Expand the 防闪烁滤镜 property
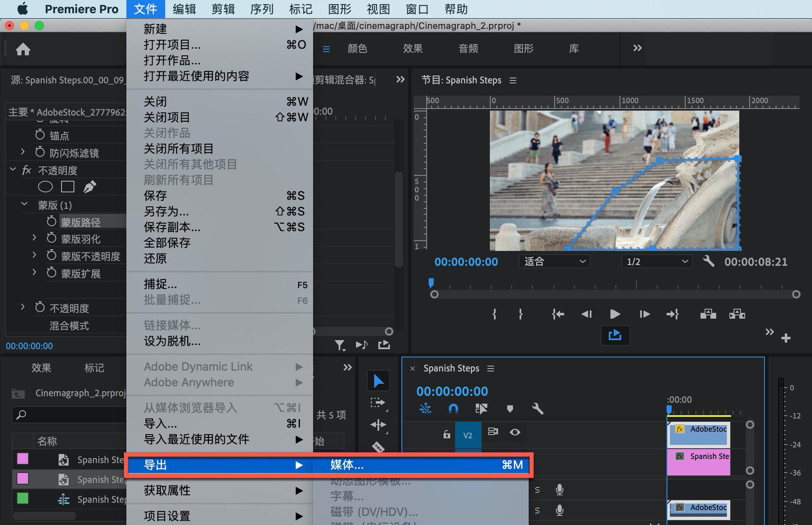 (x=23, y=151)
